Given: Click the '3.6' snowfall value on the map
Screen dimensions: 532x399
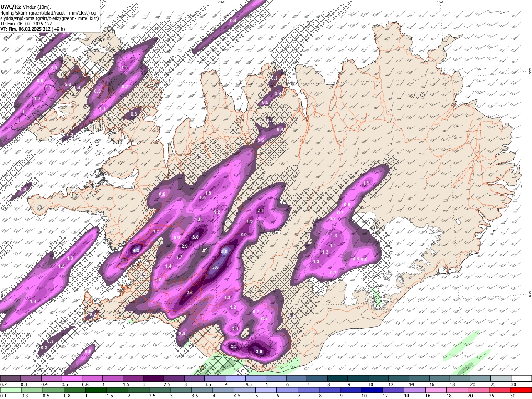Looking at the screenshot, I should 215,267.
